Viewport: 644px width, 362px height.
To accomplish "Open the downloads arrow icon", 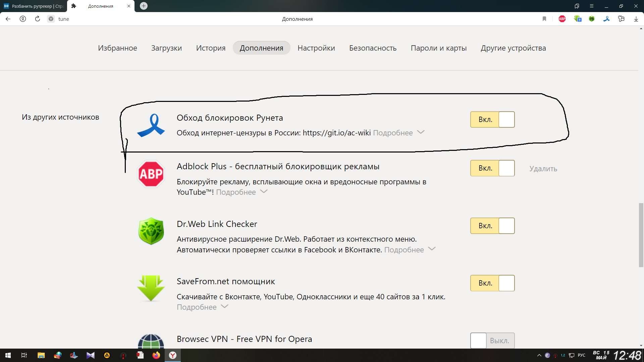I will tap(636, 19).
